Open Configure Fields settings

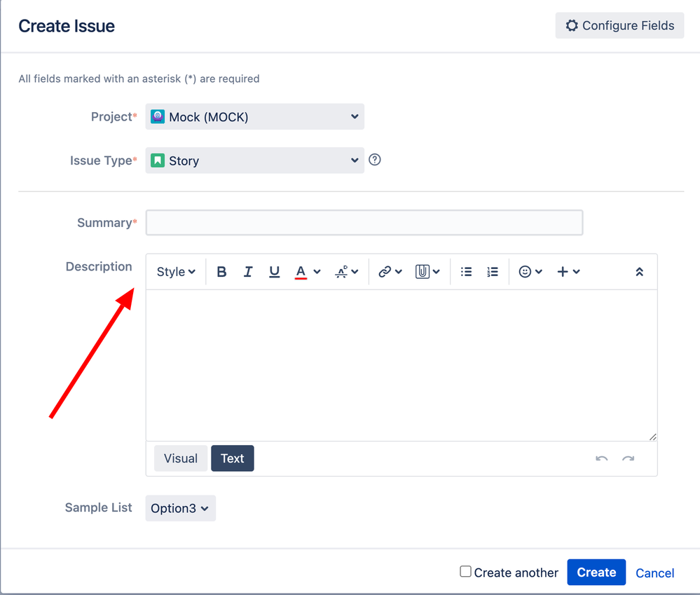(x=619, y=26)
